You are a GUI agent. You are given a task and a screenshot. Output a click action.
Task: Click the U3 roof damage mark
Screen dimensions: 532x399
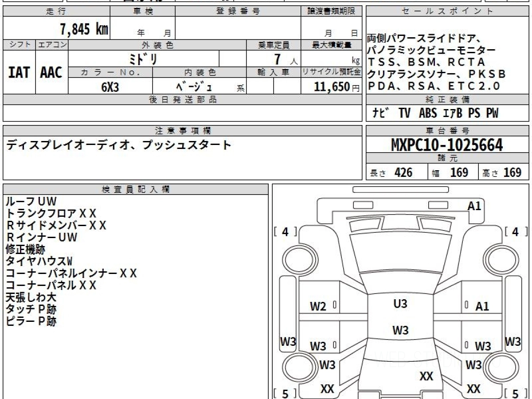[400, 304]
